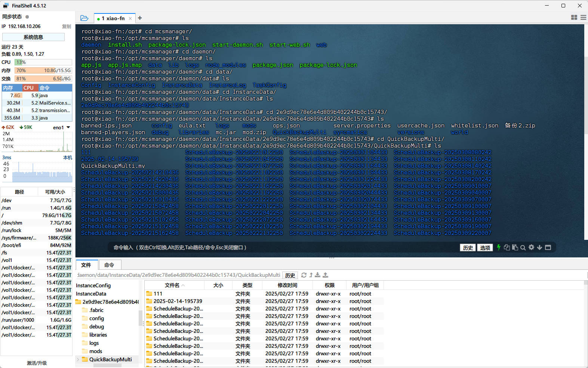The width and height of the screenshot is (588, 368).
Task: Click the memory usage 70% bar
Action: pyautogui.click(x=43, y=70)
